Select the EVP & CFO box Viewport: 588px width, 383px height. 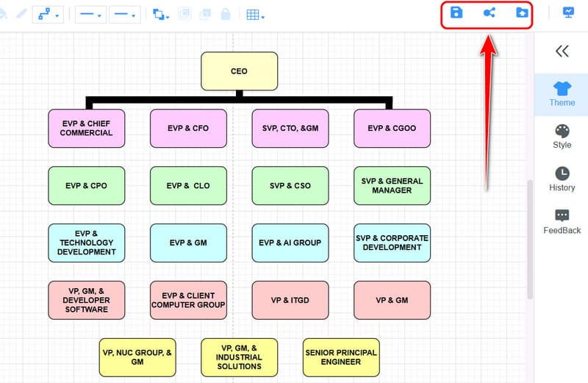tap(188, 129)
